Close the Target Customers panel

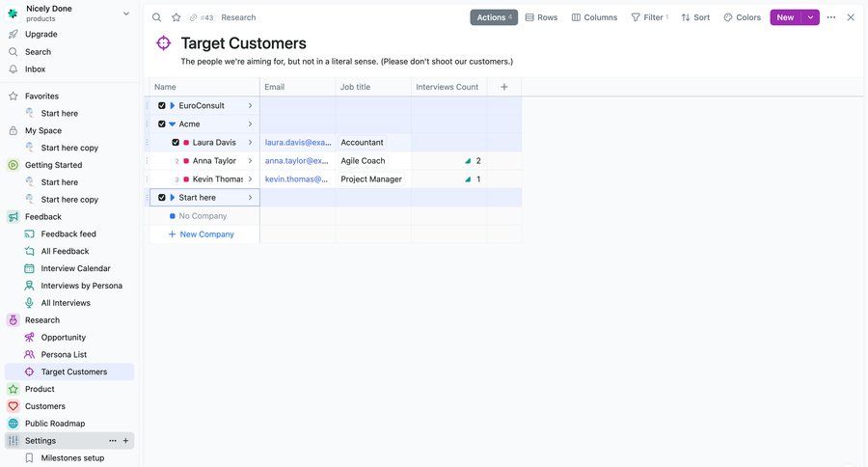point(851,17)
